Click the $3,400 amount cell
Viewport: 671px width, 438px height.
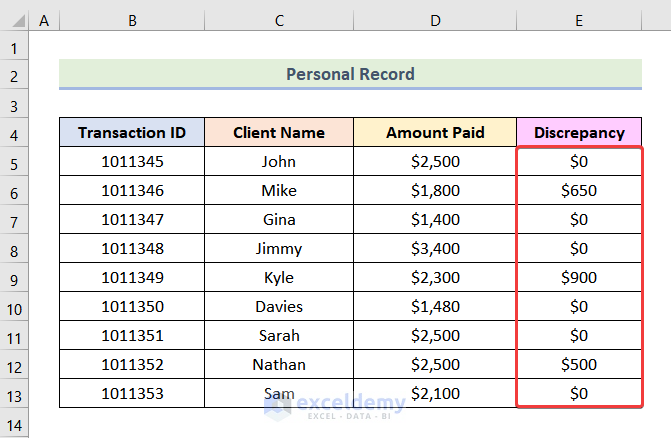pyautogui.click(x=435, y=248)
